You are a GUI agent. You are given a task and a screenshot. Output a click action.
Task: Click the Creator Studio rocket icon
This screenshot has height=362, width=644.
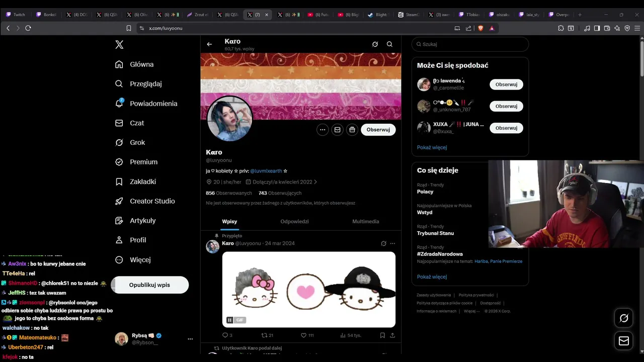pos(119,201)
